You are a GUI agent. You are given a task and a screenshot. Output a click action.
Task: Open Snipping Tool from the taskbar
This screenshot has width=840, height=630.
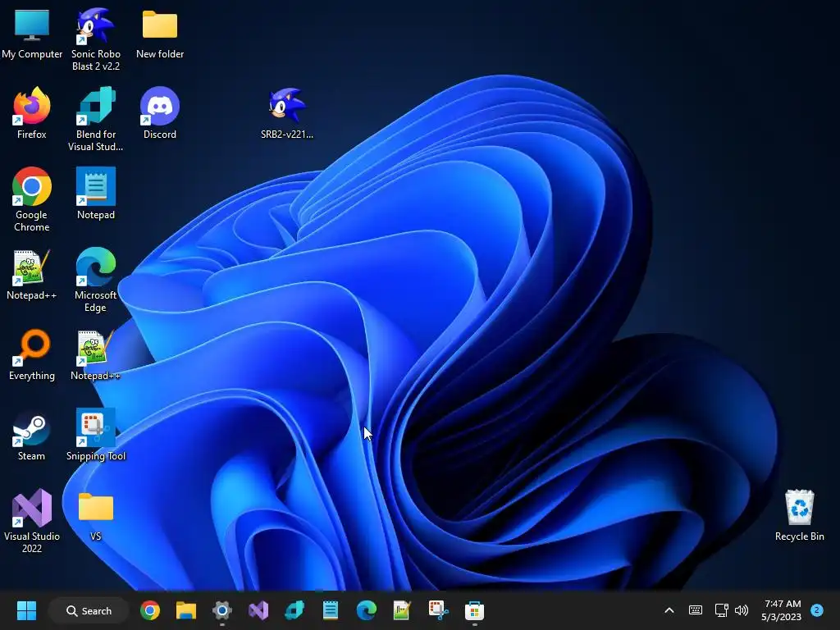tap(438, 610)
